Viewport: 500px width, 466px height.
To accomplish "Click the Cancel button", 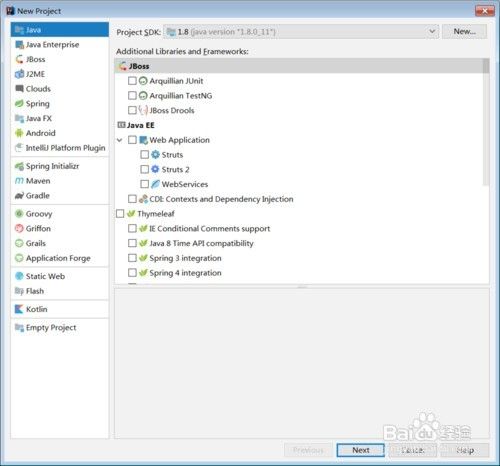I will (413, 450).
